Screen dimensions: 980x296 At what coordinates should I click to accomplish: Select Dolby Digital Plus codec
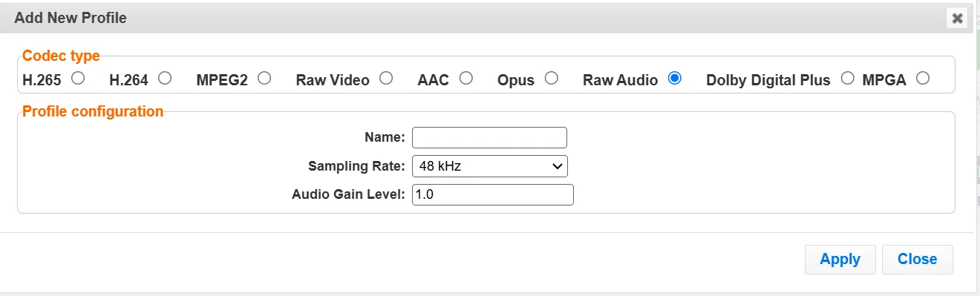pos(847,78)
